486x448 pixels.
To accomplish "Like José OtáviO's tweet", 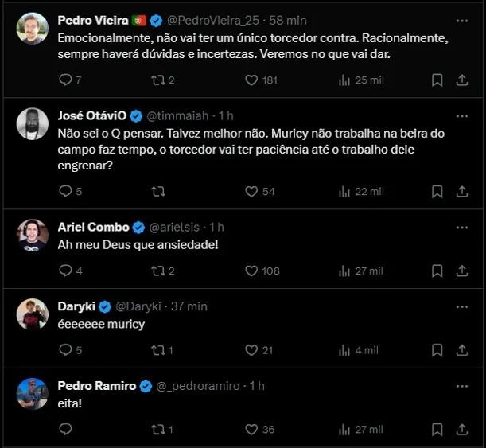I will tap(252, 191).
